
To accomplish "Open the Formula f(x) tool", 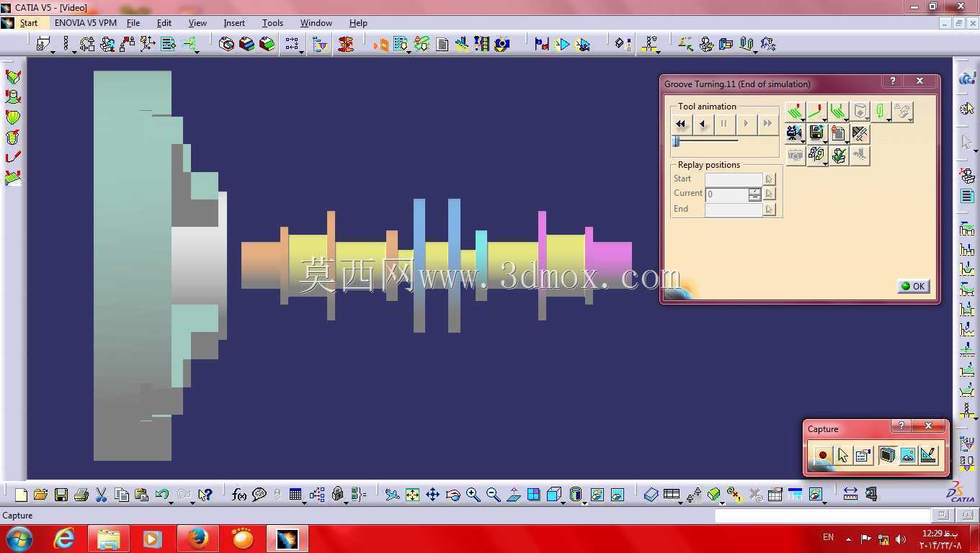I will (239, 495).
